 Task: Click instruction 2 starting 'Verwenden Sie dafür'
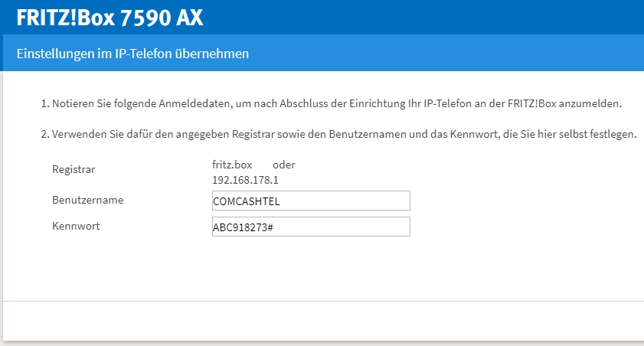tap(344, 134)
